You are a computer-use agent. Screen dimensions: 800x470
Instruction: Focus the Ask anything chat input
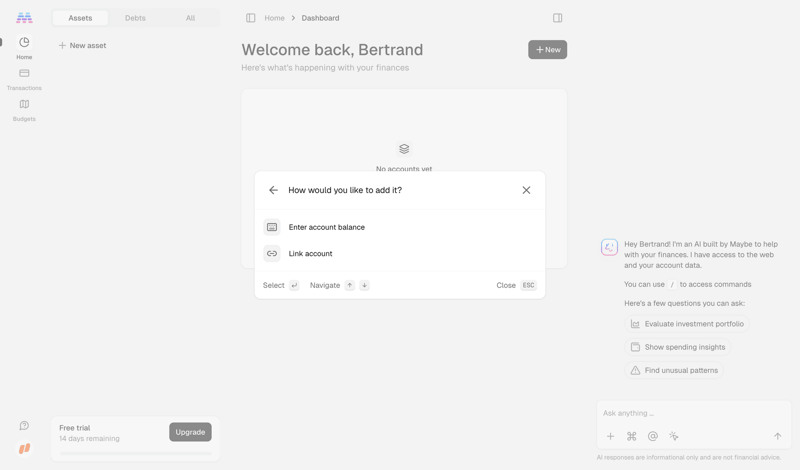click(694, 413)
